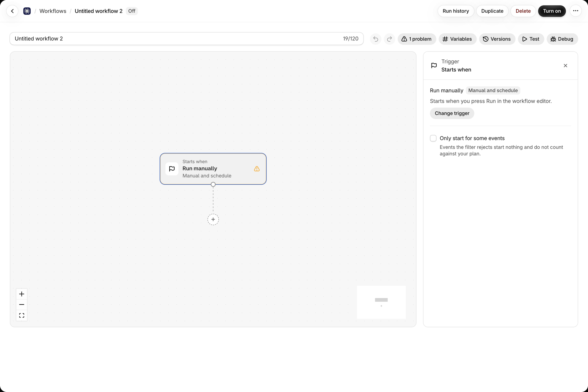The image size is (588, 392).
Task: Add a step with the plus node
Action: tap(213, 219)
